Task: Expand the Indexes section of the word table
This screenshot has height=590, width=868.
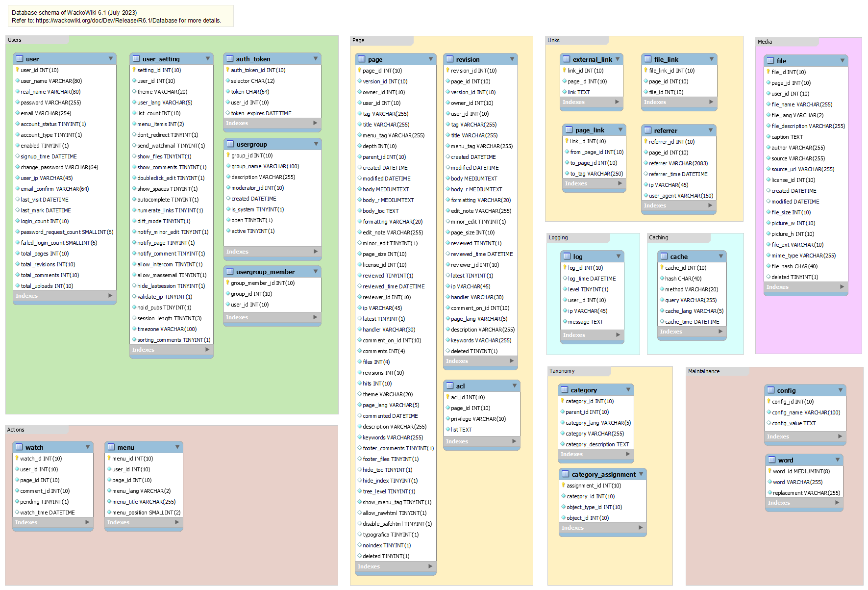Action: [x=837, y=503]
